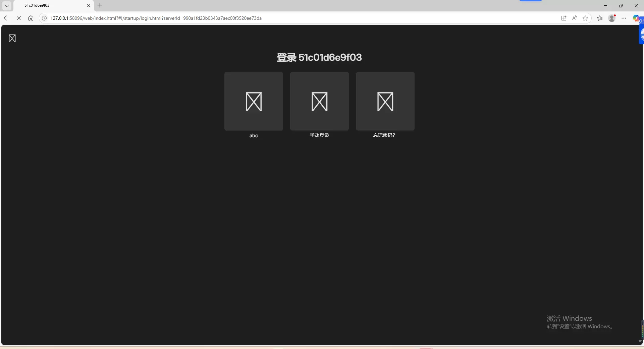This screenshot has height=349, width=644.
Task: View site information icon in address bar
Action: 44,18
